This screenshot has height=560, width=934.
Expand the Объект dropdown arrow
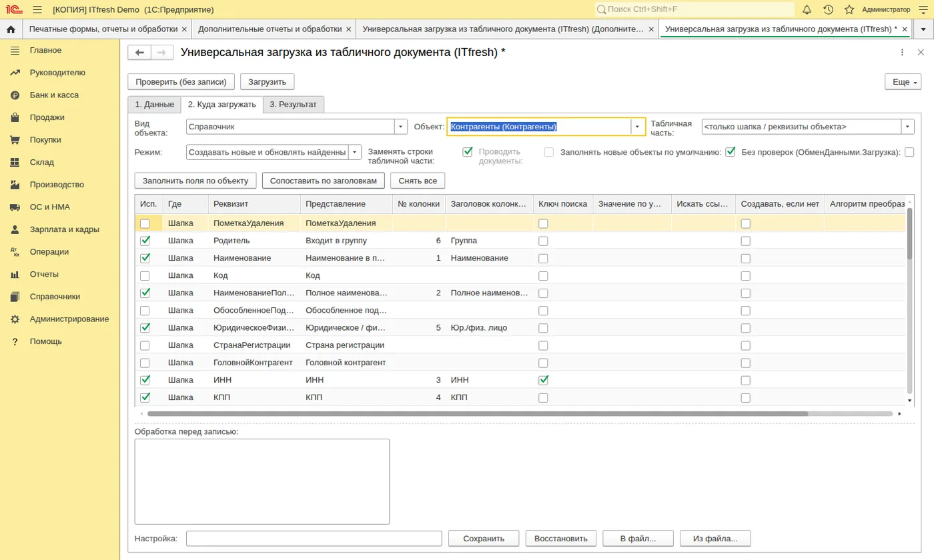pos(638,127)
